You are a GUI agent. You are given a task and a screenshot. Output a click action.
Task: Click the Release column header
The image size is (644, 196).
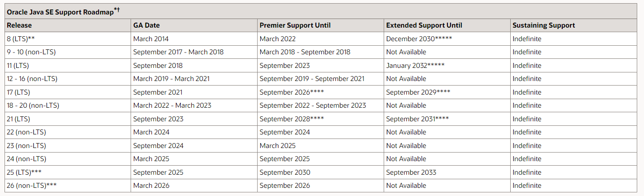point(19,25)
